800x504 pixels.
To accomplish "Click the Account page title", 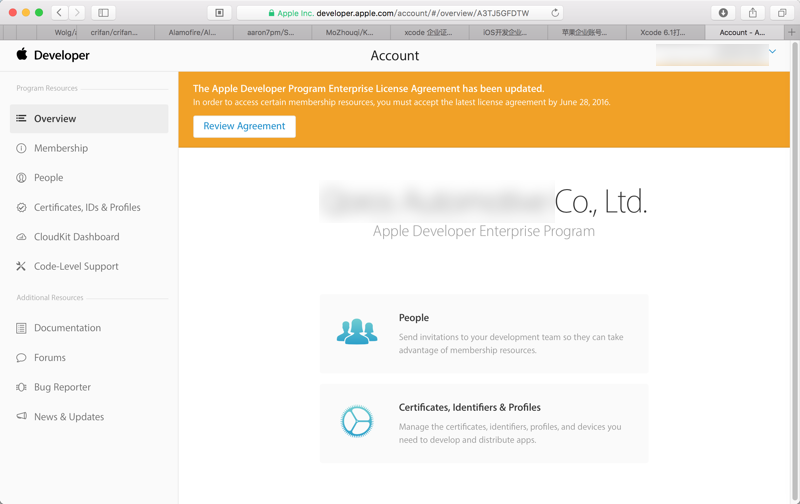I will [395, 56].
